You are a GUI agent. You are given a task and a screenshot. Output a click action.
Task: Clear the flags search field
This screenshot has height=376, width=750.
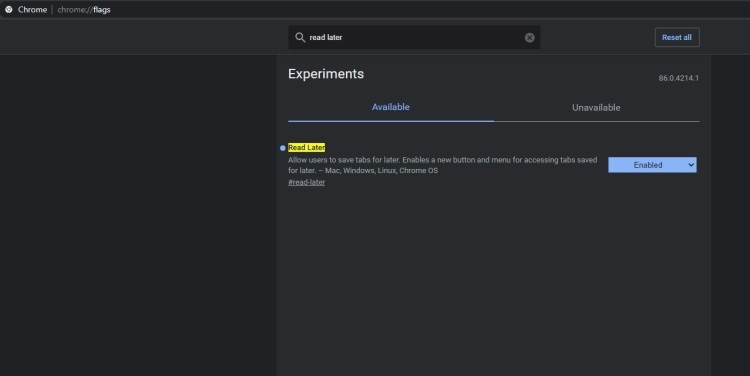point(529,38)
